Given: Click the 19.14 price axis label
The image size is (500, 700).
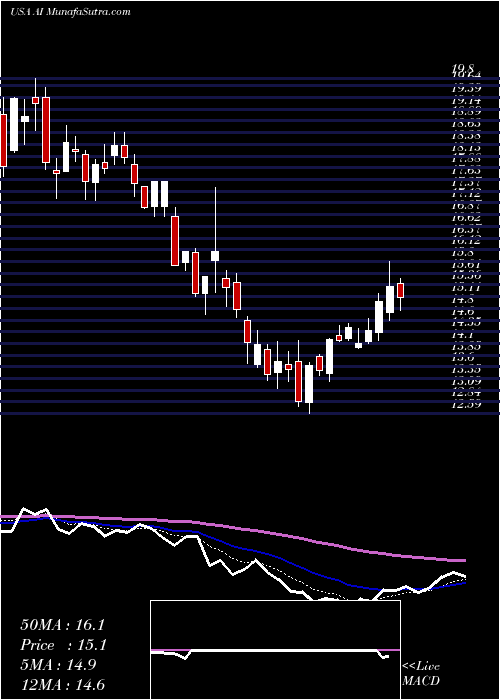Looking at the screenshot, I should (x=467, y=101).
